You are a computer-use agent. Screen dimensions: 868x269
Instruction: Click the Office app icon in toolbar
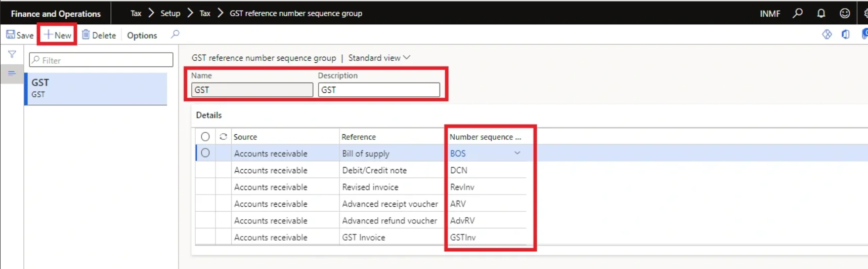846,34
